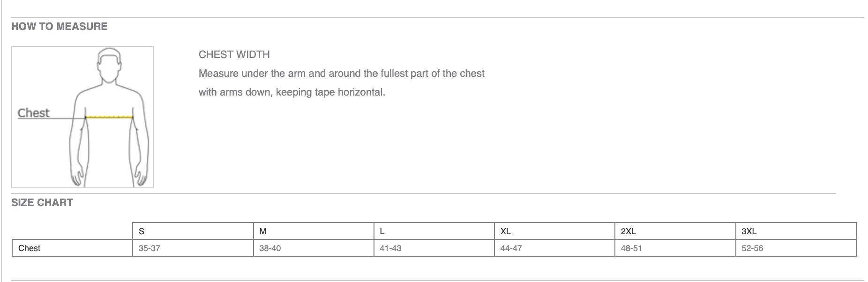The height and width of the screenshot is (282, 868).
Task: Click the chest measurement body diagram
Action: coord(82,117)
